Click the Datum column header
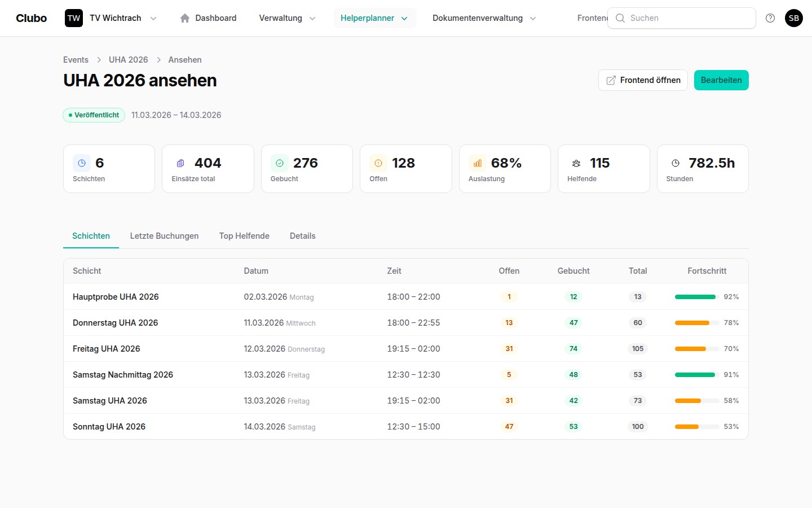Image resolution: width=812 pixels, height=508 pixels. click(x=256, y=271)
